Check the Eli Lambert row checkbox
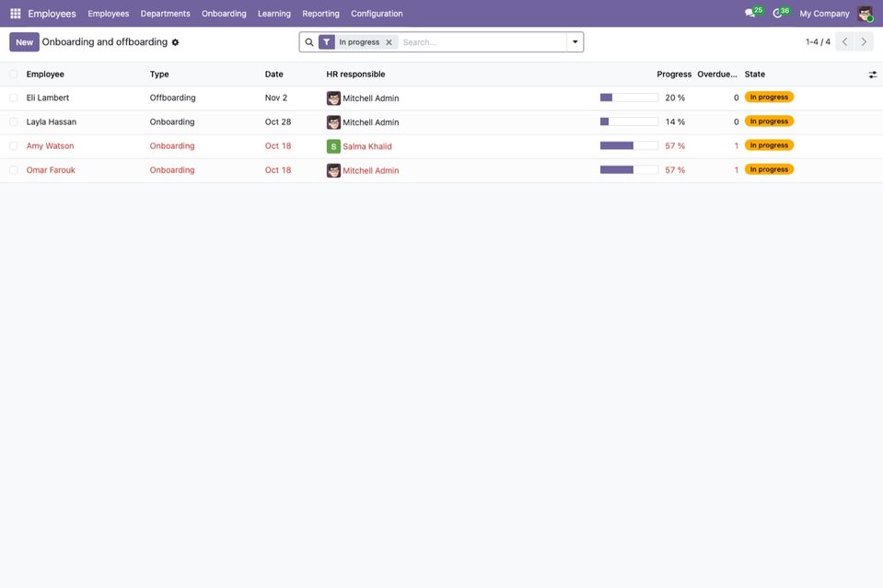Screen dimensions: 883x588 [x=14, y=98]
